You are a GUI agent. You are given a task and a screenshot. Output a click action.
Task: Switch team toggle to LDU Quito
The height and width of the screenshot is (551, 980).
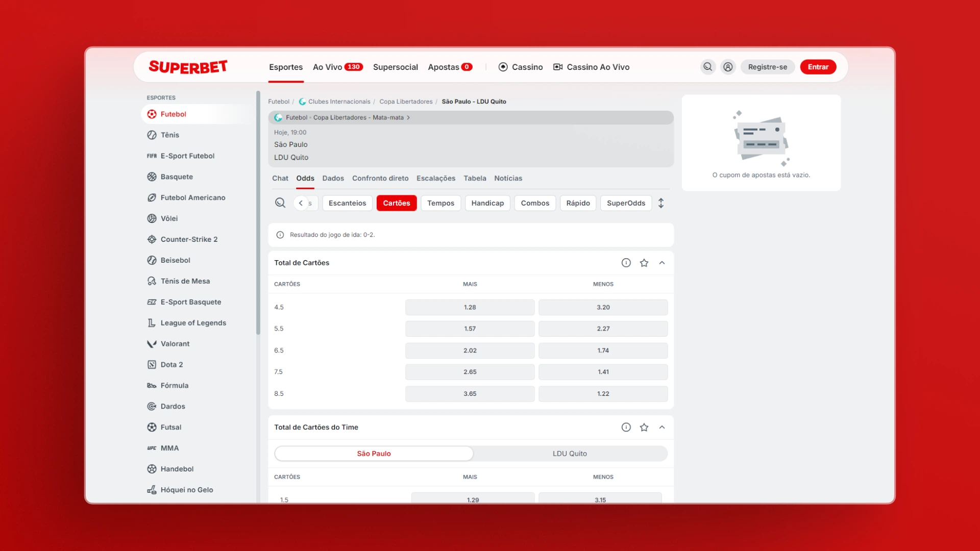pyautogui.click(x=570, y=454)
